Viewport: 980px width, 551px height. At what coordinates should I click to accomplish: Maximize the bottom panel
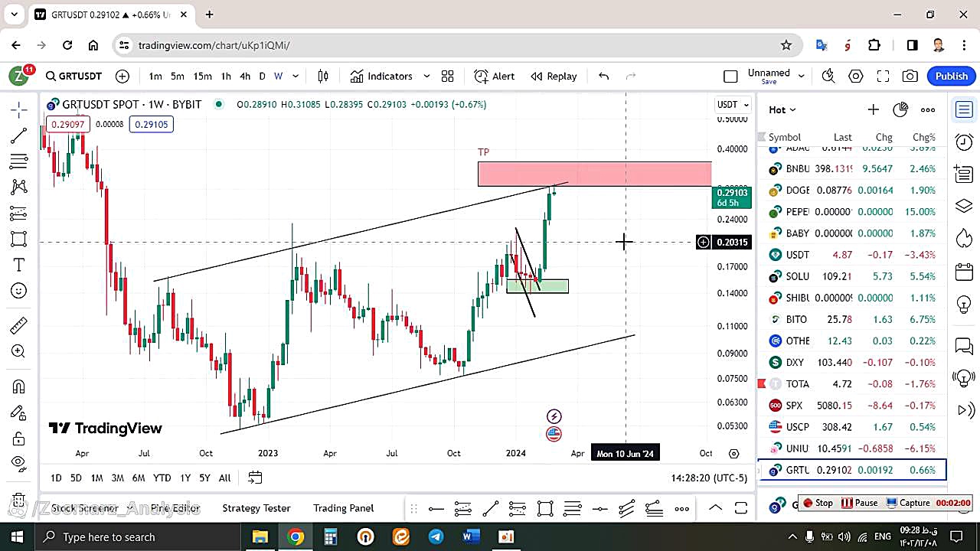tap(741, 507)
